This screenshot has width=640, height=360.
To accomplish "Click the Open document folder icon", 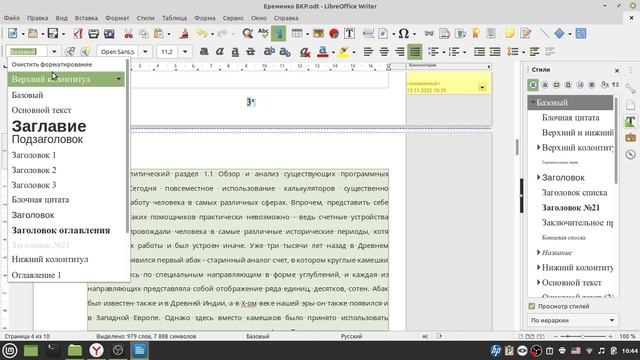I will tap(33, 33).
